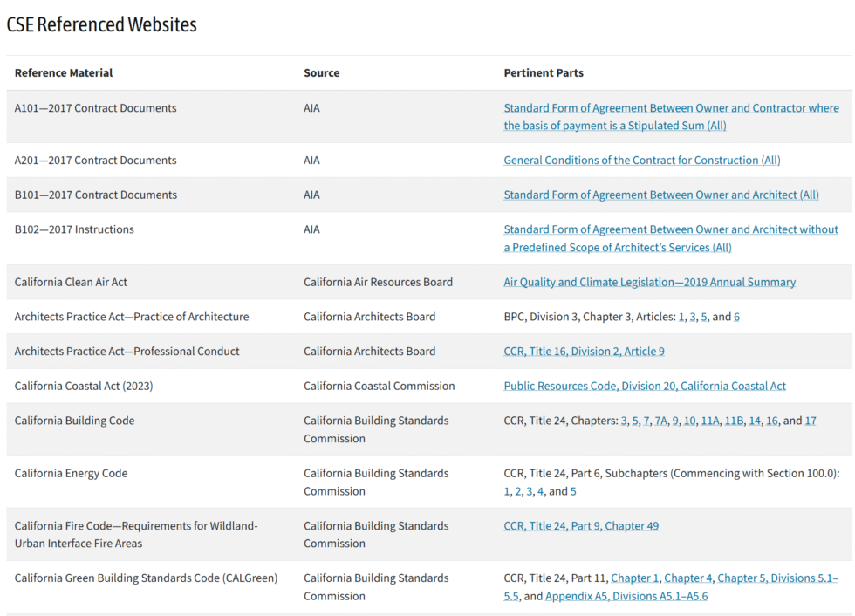This screenshot has width=855, height=616.
Task: Open Building Code Chapter 11A link
Action: (710, 421)
